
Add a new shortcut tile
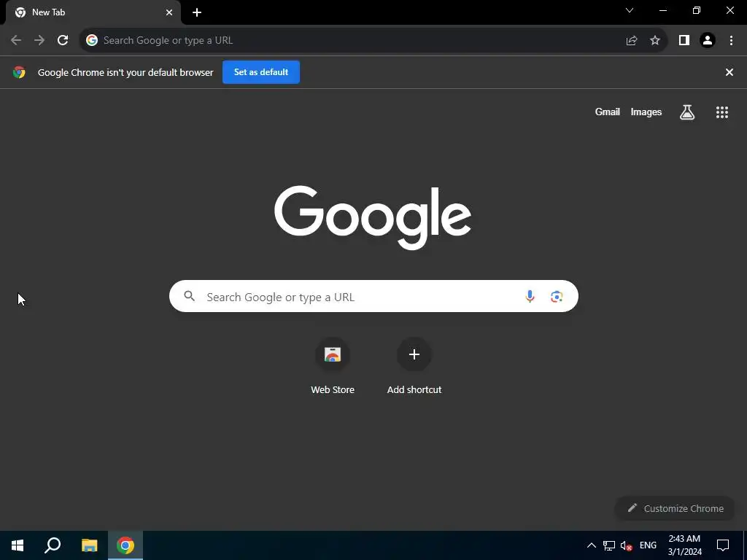point(414,367)
